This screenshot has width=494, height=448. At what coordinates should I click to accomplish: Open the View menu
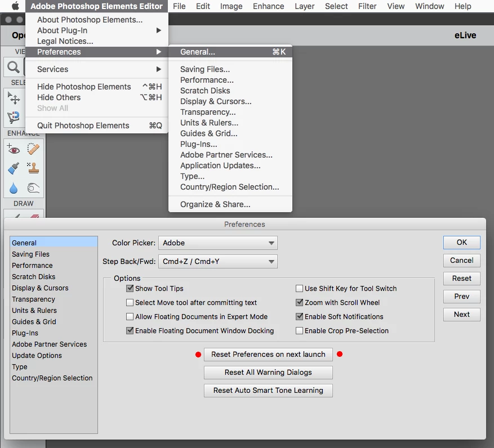395,6
